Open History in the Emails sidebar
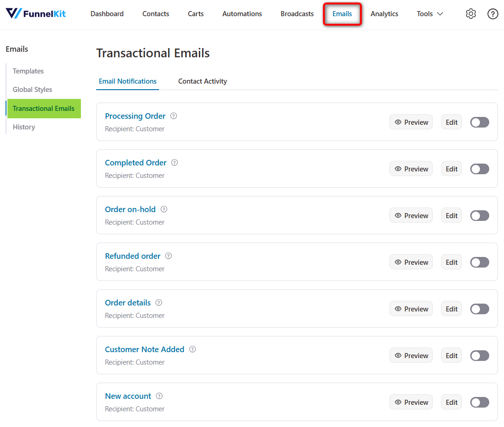This screenshot has width=504, height=427. point(24,127)
